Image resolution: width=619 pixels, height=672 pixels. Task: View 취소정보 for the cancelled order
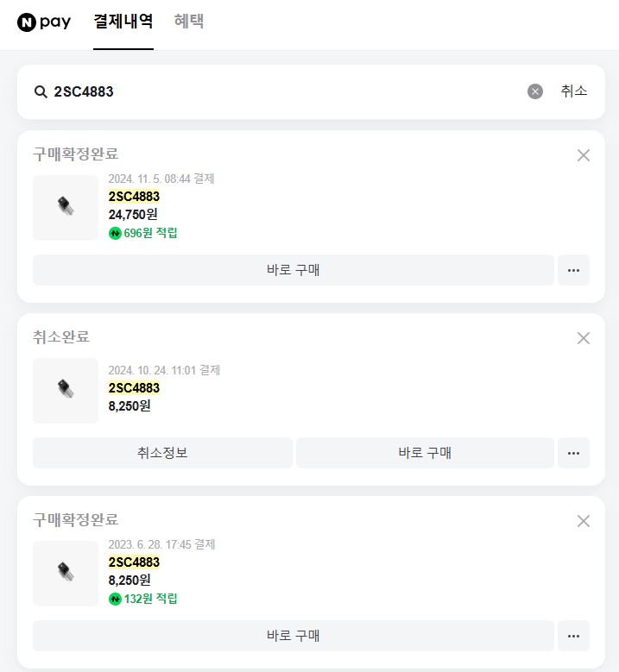[162, 453]
